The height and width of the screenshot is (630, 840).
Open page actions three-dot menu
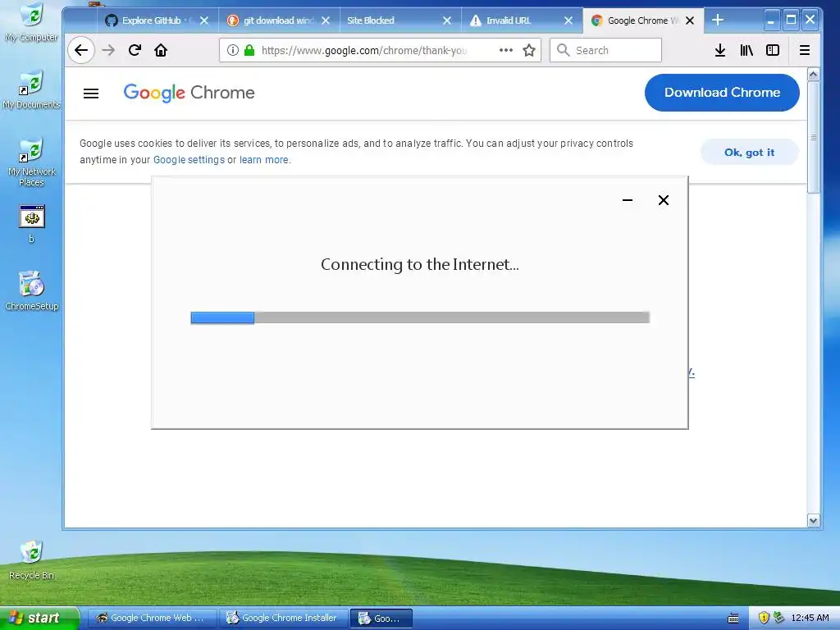point(505,50)
